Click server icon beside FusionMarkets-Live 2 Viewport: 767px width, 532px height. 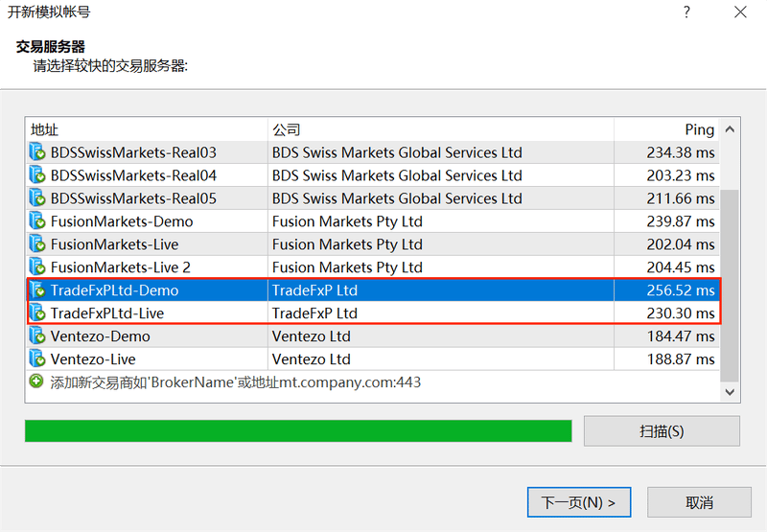[37, 267]
